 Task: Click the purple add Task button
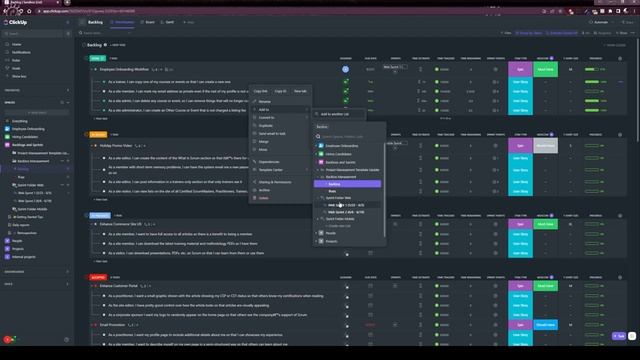point(619,336)
